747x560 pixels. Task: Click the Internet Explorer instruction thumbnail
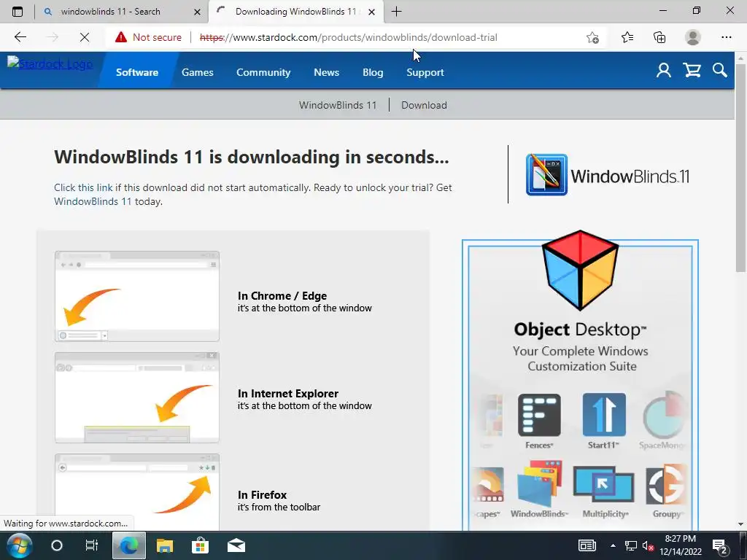pos(137,397)
